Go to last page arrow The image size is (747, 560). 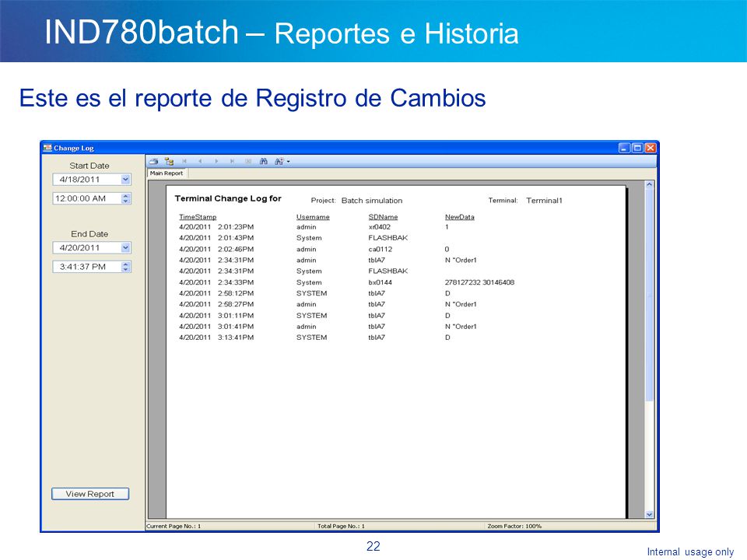[232, 162]
